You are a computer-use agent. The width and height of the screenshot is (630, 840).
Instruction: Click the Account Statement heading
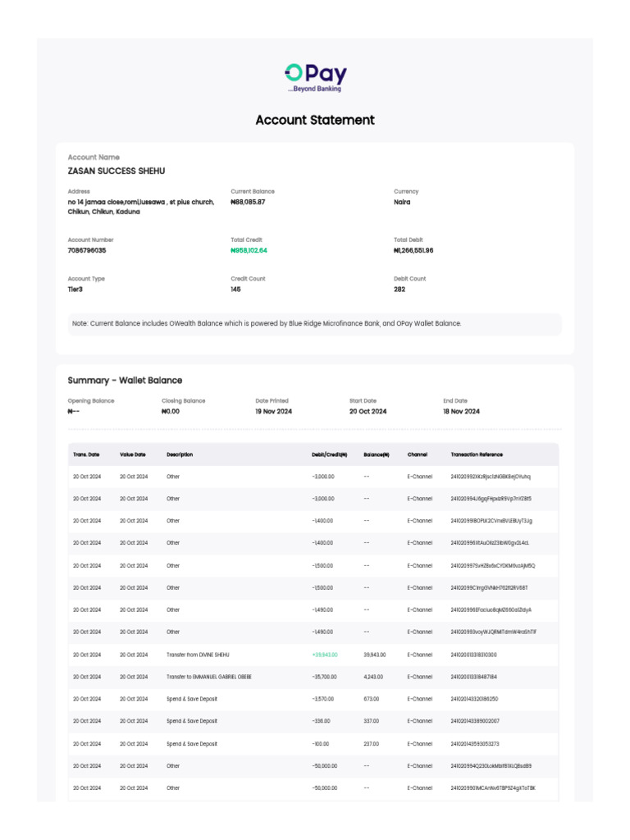coord(315,120)
